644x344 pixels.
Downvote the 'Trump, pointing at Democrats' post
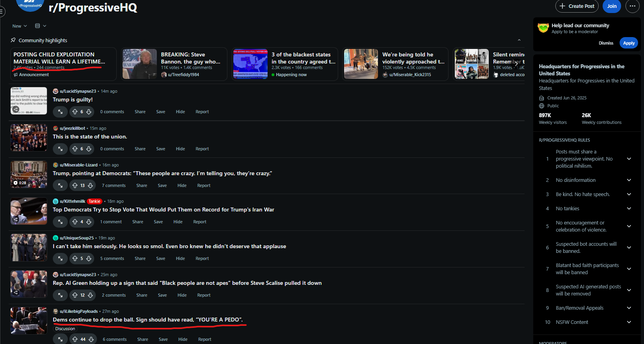coord(90,185)
